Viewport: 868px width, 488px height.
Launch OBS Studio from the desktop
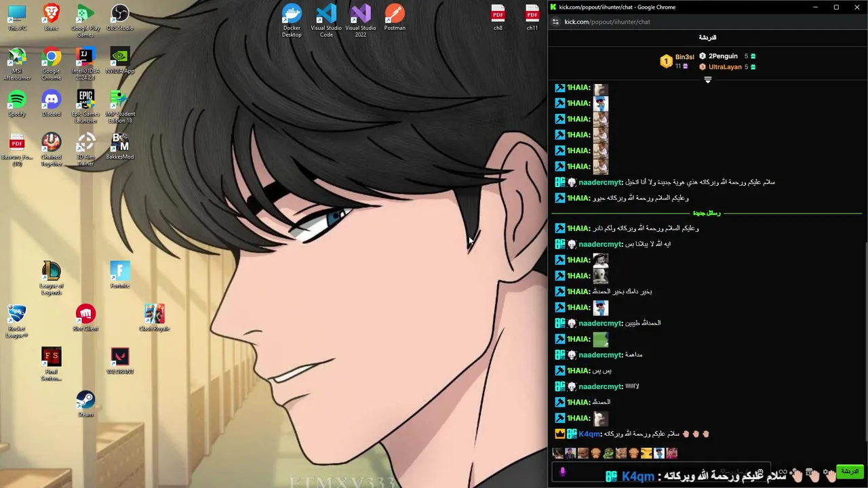120,18
